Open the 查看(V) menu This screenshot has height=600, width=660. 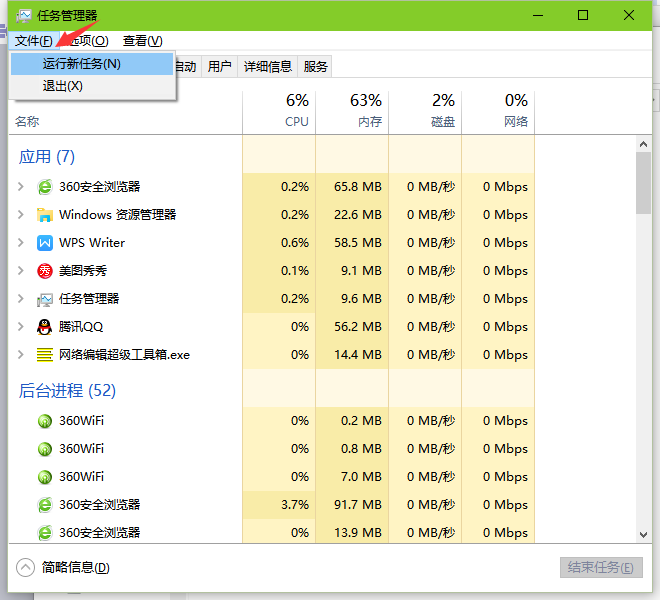pos(142,41)
